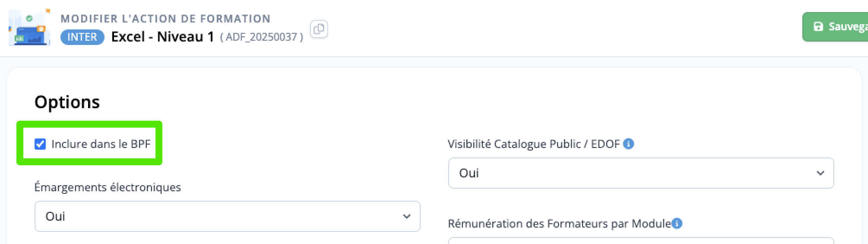This screenshot has width=868, height=244.
Task: Click the floppy disk save icon
Action: click(818, 27)
